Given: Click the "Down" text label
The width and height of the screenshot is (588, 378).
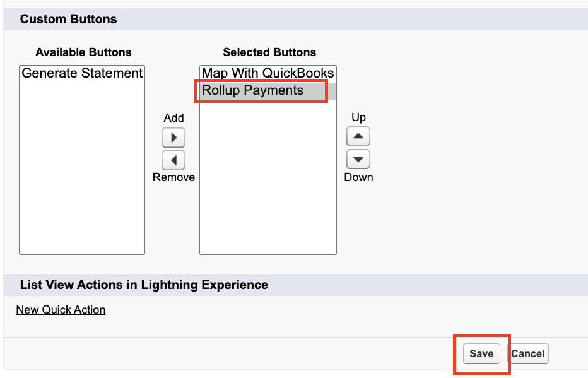Looking at the screenshot, I should click(358, 177).
